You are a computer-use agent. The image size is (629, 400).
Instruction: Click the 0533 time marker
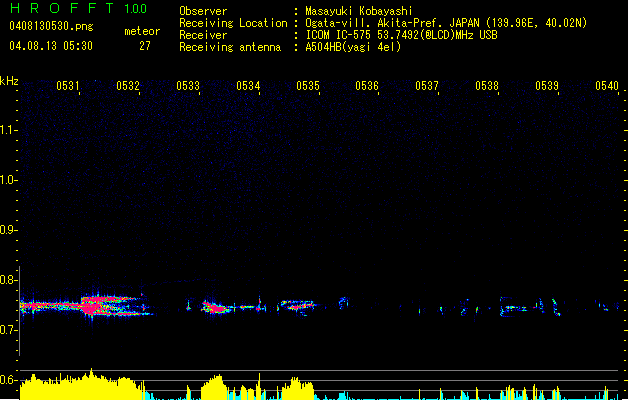(x=188, y=86)
